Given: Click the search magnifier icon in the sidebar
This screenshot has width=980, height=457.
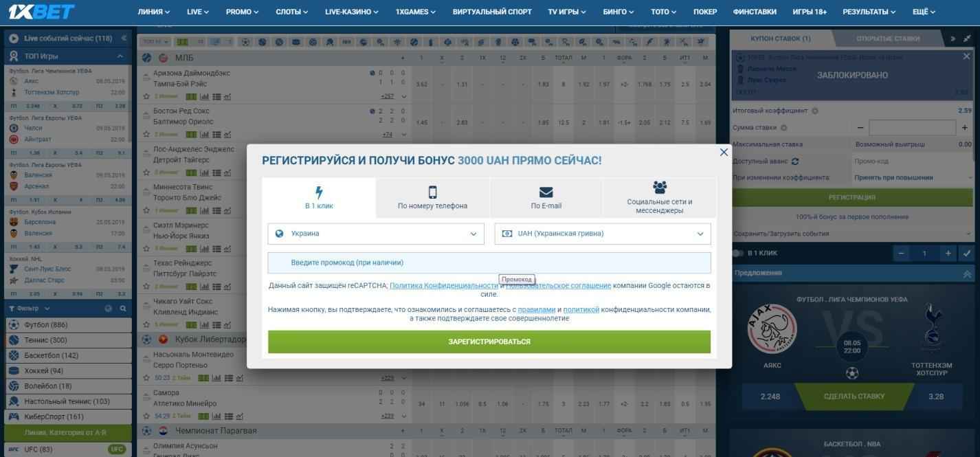Looking at the screenshot, I should point(122,309).
